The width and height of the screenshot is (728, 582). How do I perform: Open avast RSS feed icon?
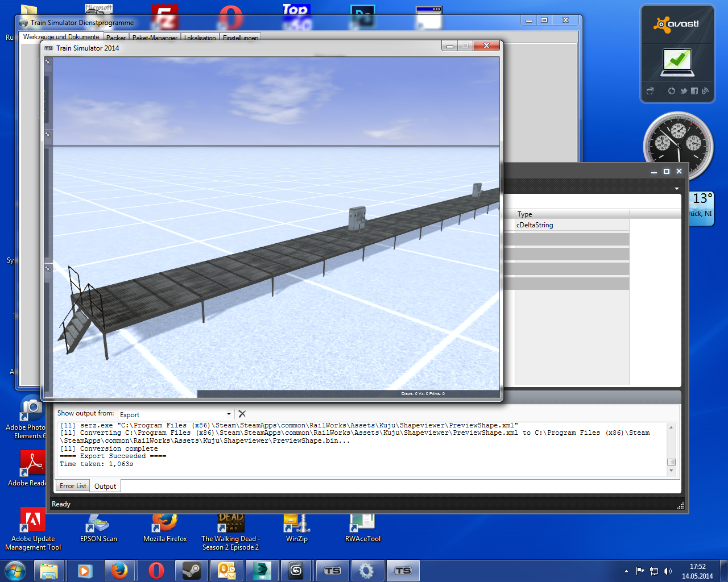click(x=705, y=91)
